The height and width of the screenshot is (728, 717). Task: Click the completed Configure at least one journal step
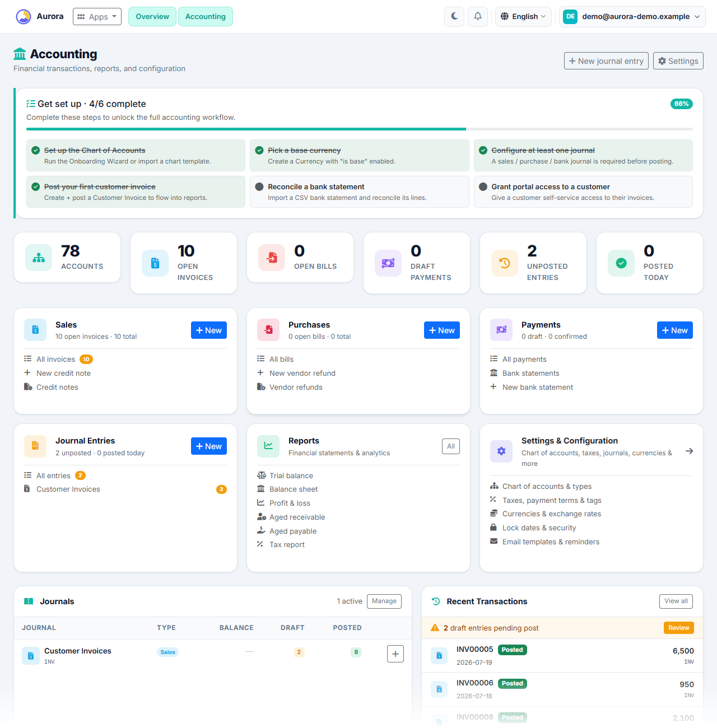pyautogui.click(x=583, y=156)
